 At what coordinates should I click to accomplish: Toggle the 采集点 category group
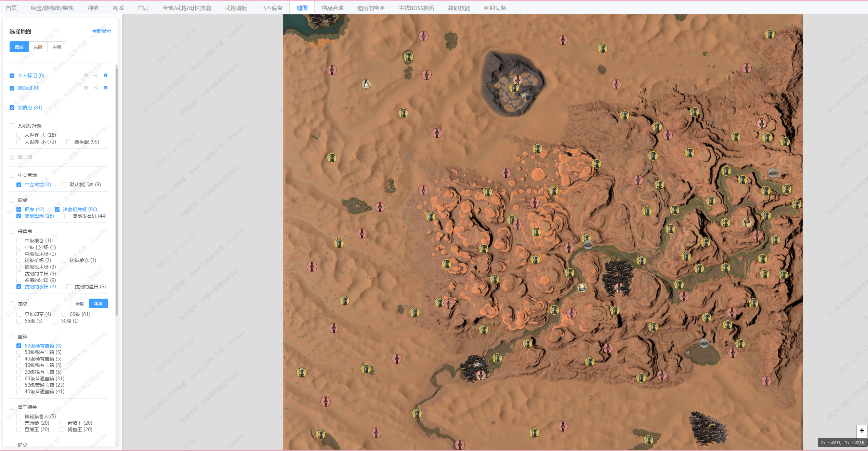point(12,231)
